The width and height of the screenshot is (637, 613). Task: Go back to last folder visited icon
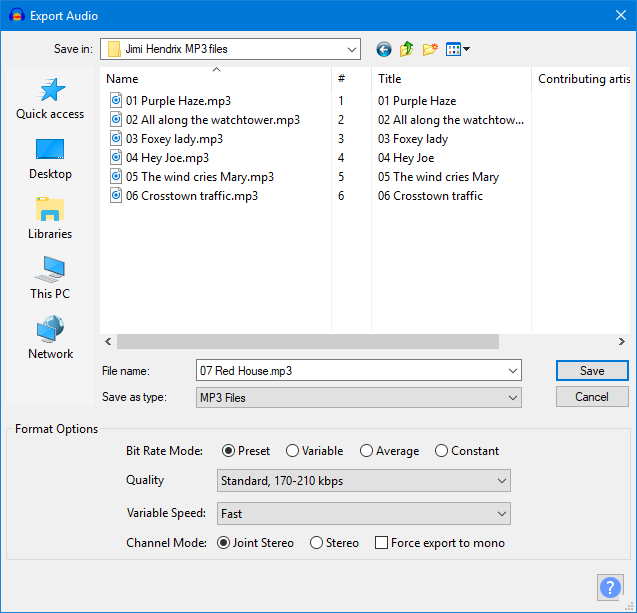point(384,50)
